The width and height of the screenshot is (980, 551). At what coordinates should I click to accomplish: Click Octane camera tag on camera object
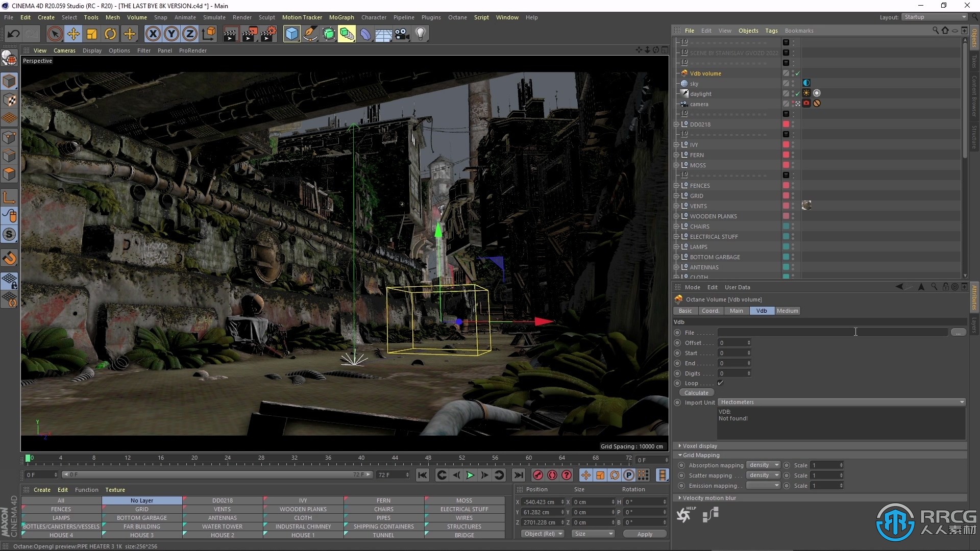[806, 104]
